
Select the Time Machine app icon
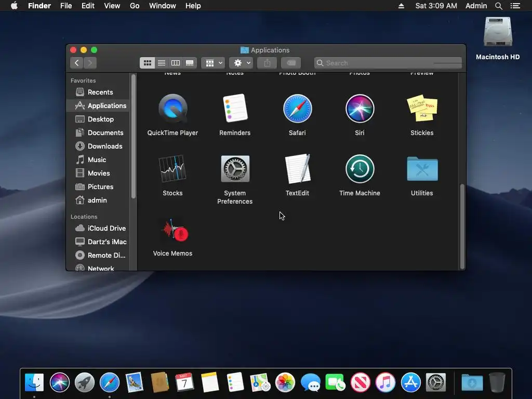(360, 169)
